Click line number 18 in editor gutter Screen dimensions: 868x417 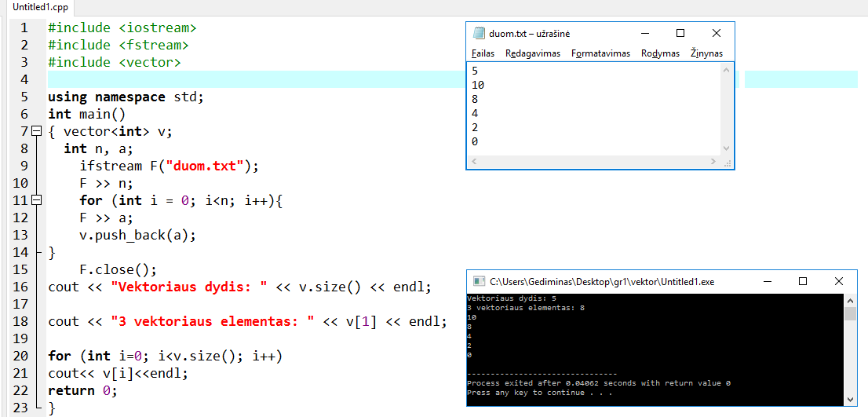(20, 321)
